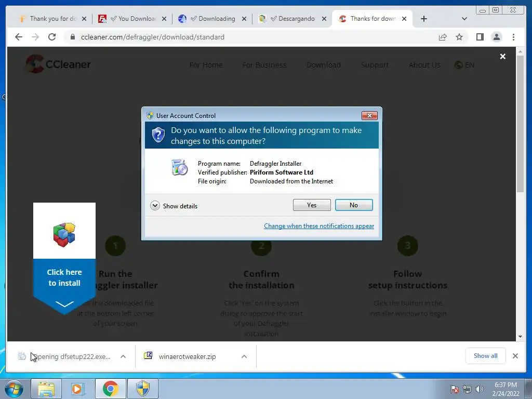Open Change when these notifications appear link
The height and width of the screenshot is (399, 532).
point(319,226)
